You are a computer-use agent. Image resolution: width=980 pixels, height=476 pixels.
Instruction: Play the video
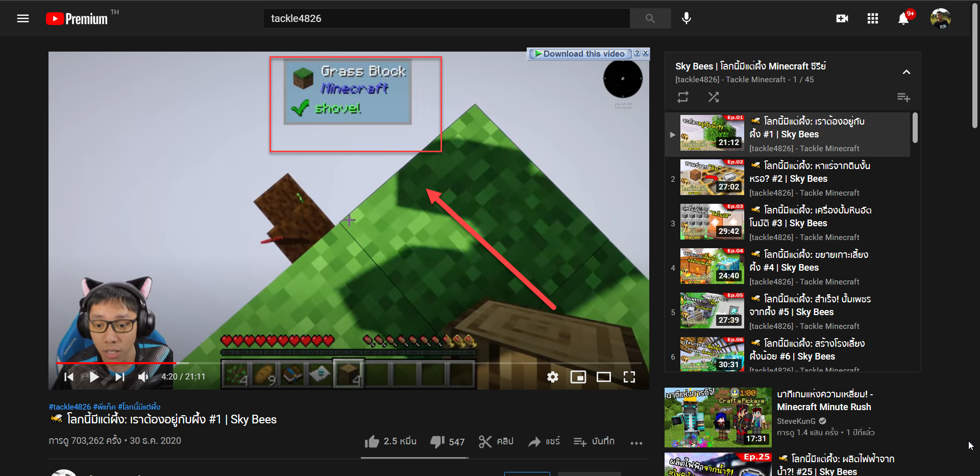point(94,377)
